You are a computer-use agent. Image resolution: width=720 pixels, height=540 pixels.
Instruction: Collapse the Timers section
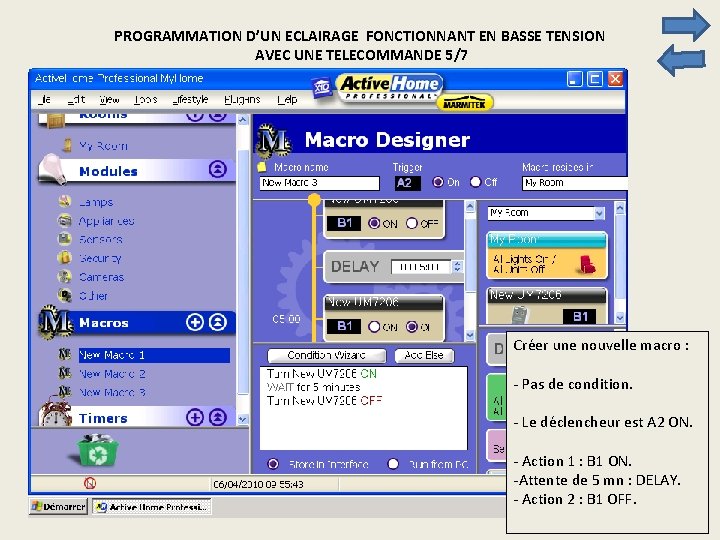click(218, 417)
